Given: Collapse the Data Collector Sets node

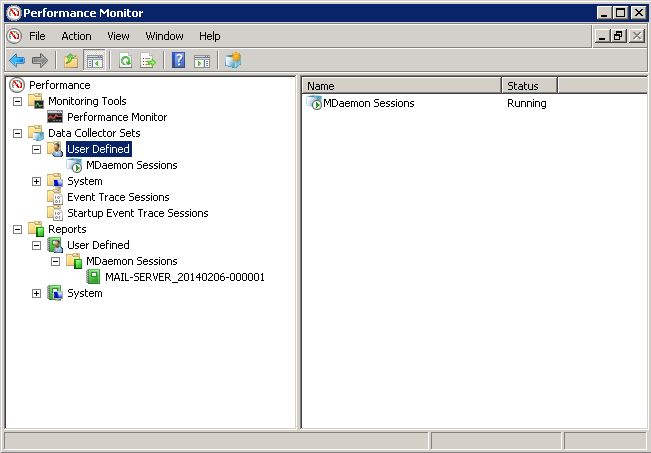Looking at the screenshot, I should pyautogui.click(x=17, y=133).
